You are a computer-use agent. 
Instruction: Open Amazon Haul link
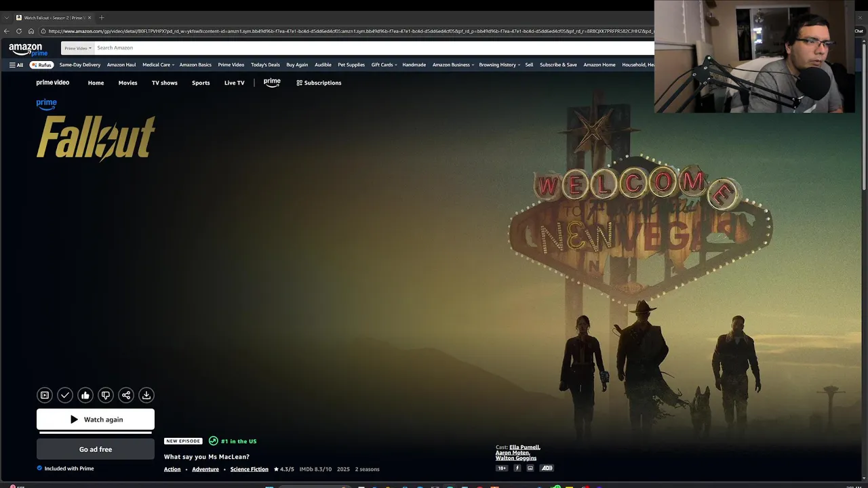point(121,65)
